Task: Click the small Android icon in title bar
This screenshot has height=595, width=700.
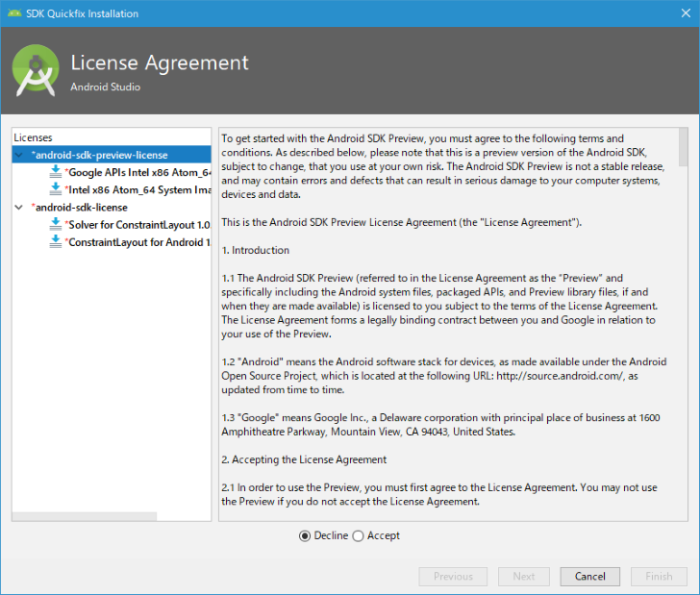Action: [x=14, y=13]
